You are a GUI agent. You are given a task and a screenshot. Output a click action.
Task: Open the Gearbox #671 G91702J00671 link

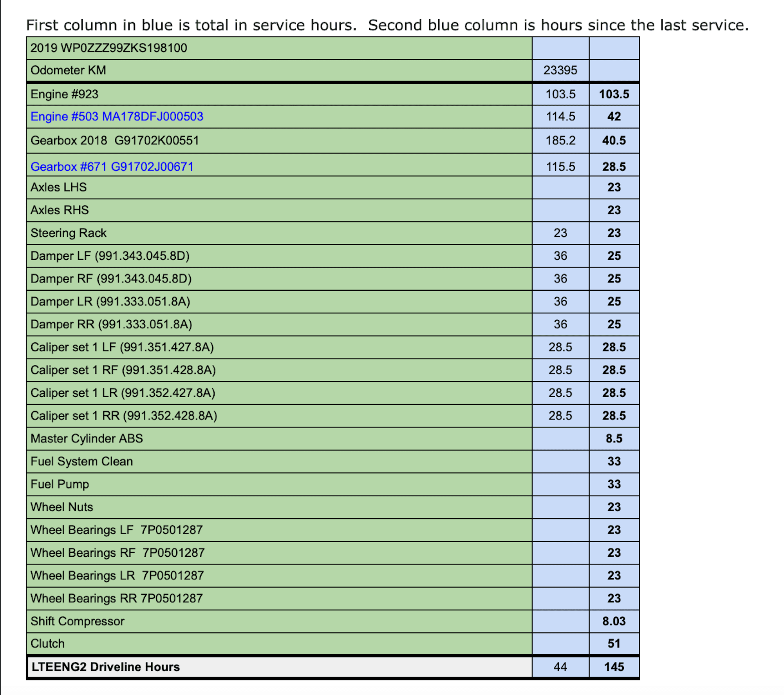pyautogui.click(x=112, y=167)
